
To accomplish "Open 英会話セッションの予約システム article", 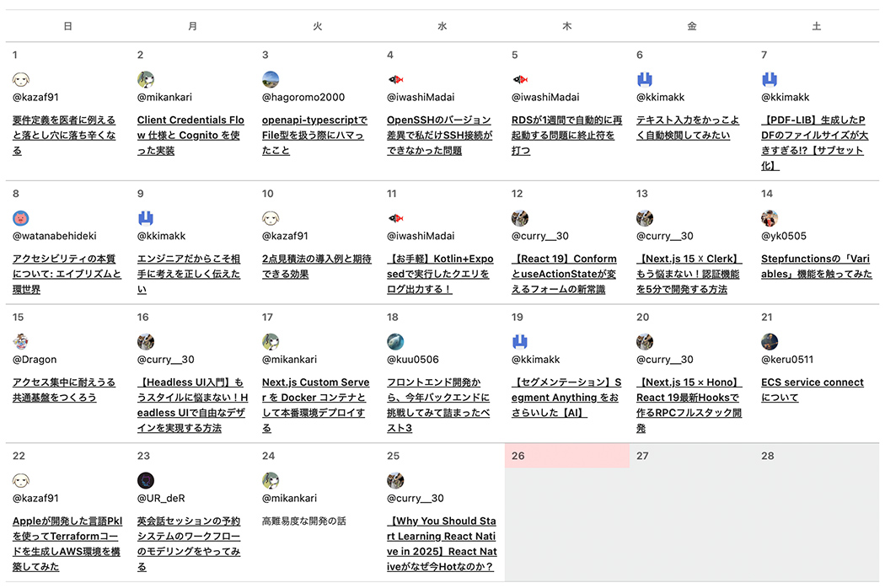I will coord(189,544).
